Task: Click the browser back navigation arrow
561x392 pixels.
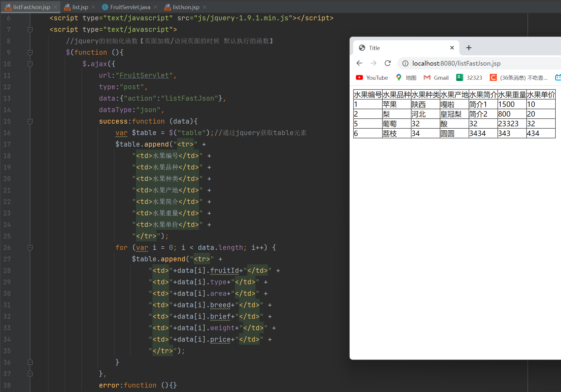Action: coord(359,63)
